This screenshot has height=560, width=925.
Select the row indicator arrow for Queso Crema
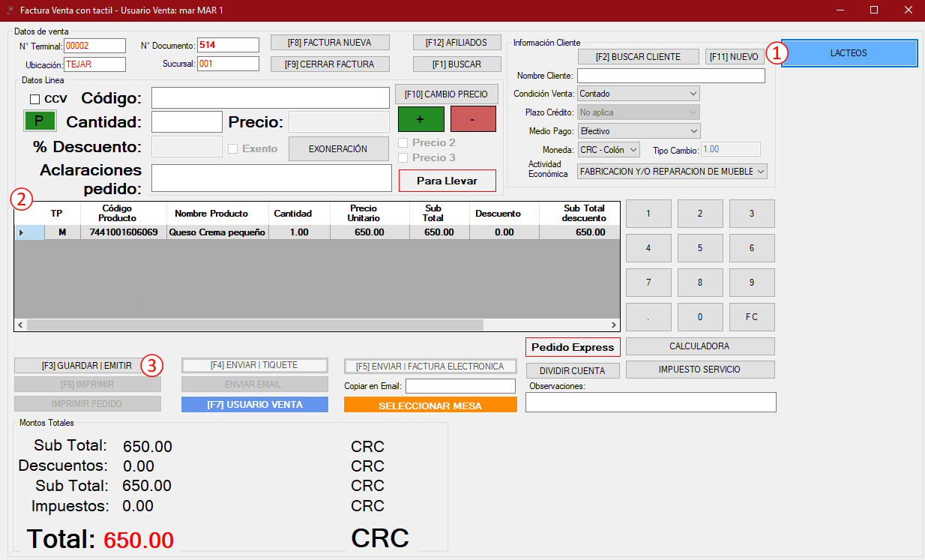(21, 232)
